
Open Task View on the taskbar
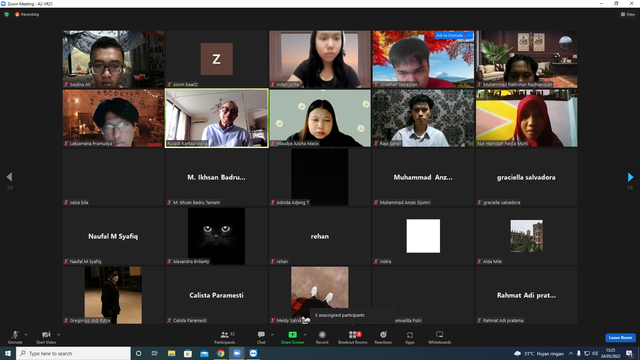[x=155, y=353]
